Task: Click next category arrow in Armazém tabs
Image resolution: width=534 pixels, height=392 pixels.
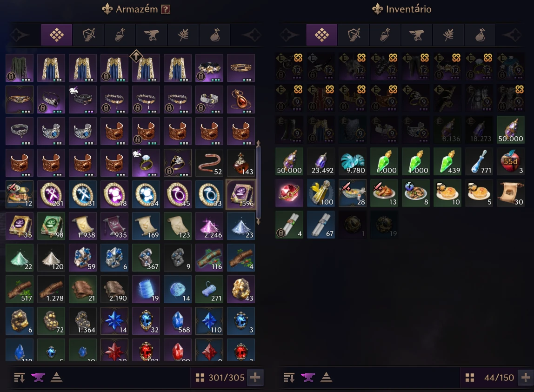Action: coord(253,35)
